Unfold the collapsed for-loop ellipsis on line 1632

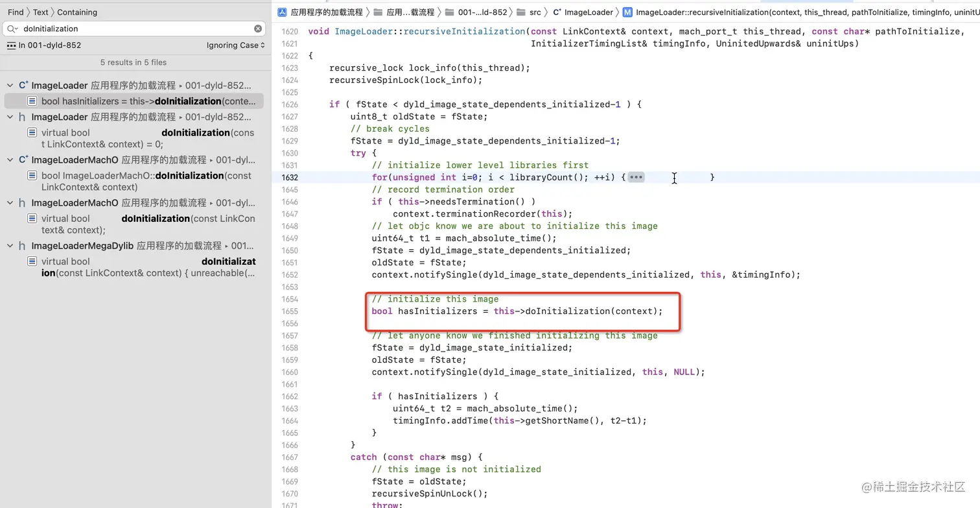tap(636, 177)
